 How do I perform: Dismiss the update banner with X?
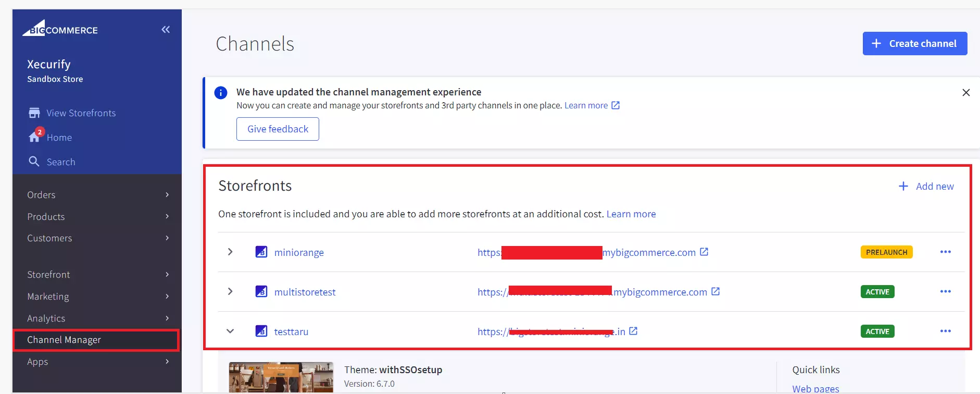pos(966,92)
